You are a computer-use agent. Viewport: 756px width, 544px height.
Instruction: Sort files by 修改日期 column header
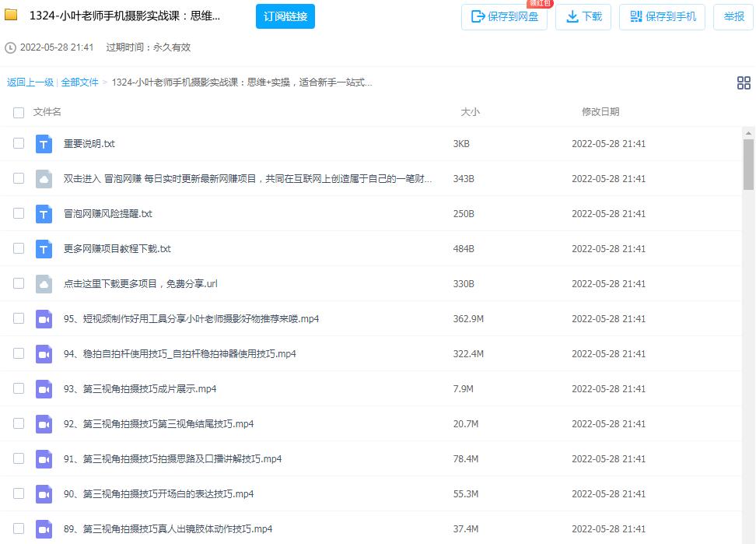pyautogui.click(x=600, y=112)
